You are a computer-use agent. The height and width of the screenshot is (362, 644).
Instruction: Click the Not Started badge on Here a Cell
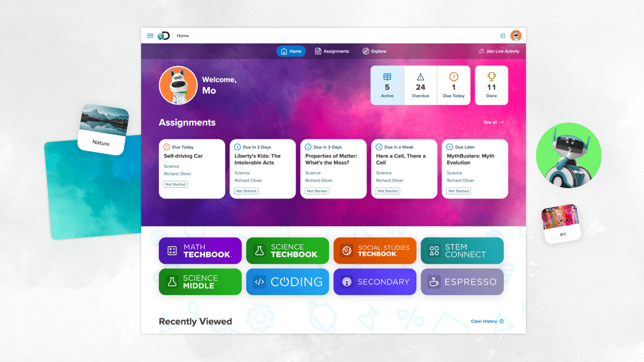(x=388, y=191)
